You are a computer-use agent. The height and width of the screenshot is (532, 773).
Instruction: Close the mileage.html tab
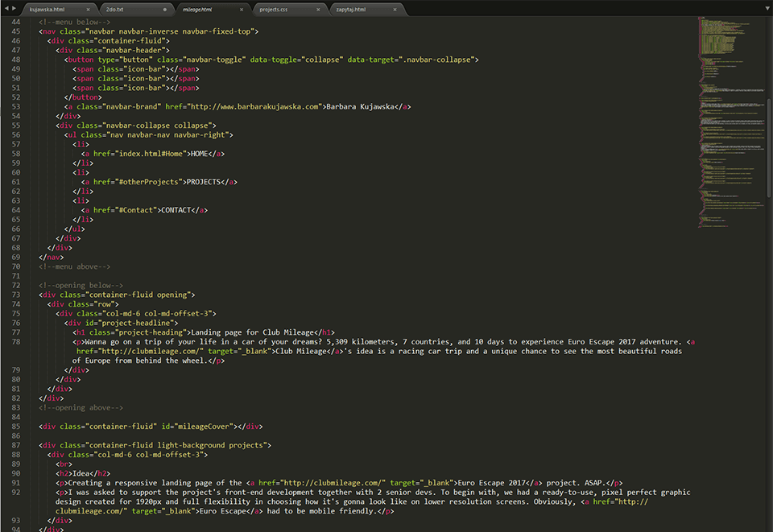point(242,10)
